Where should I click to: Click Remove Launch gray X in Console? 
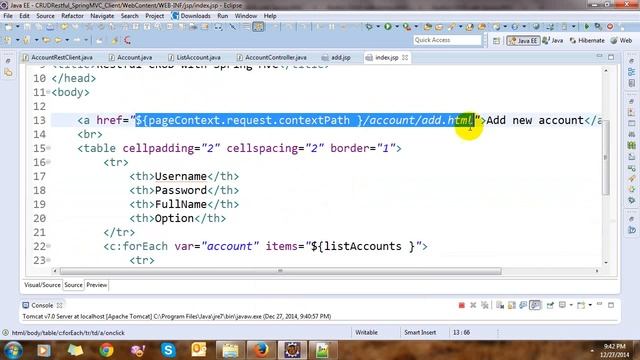pos(473,305)
